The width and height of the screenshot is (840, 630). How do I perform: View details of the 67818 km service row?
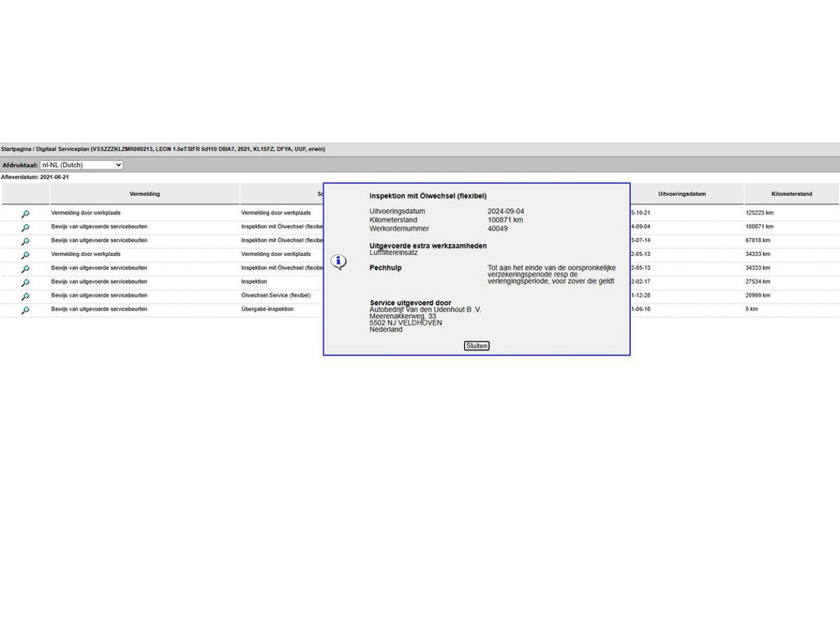coord(25,242)
